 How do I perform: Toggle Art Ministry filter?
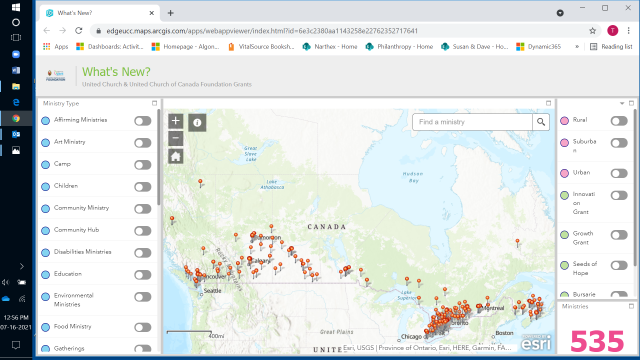142,143
